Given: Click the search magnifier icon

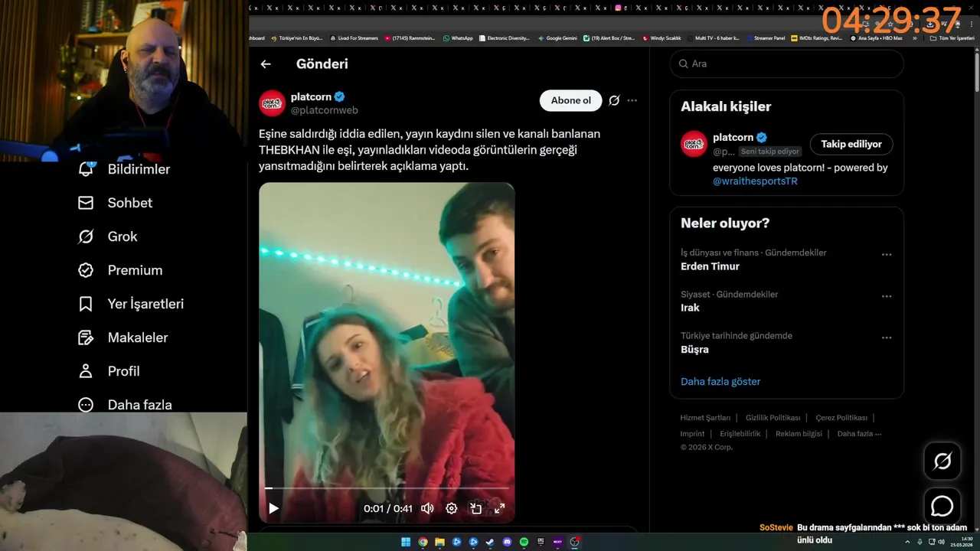Looking at the screenshot, I should 681,64.
